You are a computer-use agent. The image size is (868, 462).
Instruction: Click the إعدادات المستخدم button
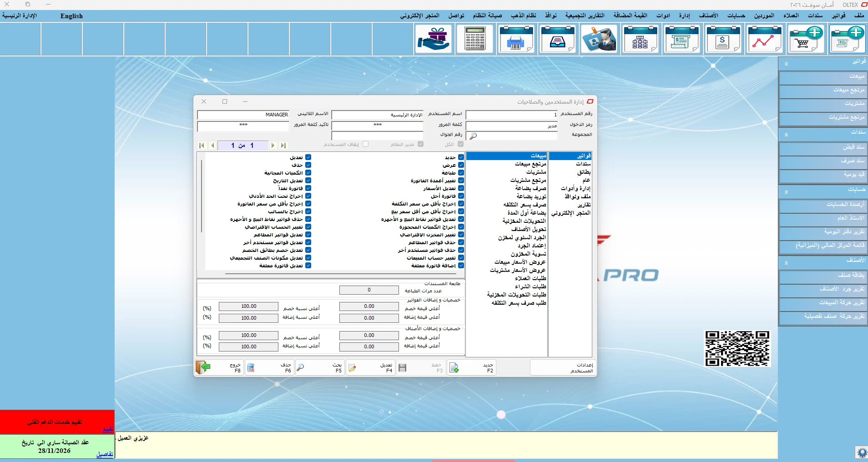pos(563,367)
